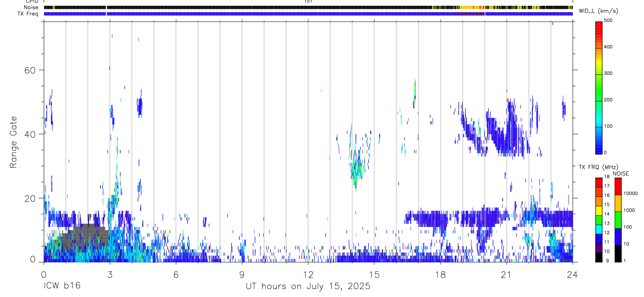Select the 200 tick on width colorbar
The height and width of the screenshot is (297, 644).
point(609,100)
